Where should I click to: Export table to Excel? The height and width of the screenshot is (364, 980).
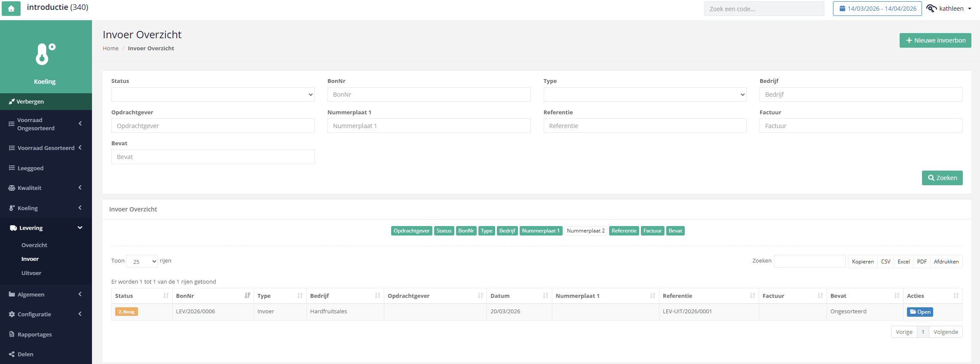pos(903,261)
